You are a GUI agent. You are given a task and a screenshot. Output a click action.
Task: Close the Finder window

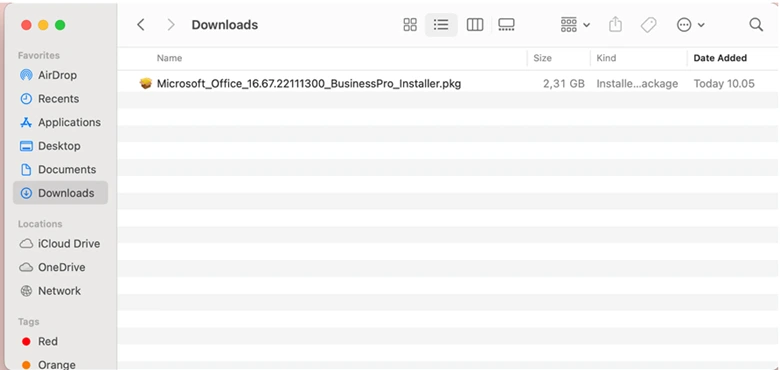(x=26, y=25)
